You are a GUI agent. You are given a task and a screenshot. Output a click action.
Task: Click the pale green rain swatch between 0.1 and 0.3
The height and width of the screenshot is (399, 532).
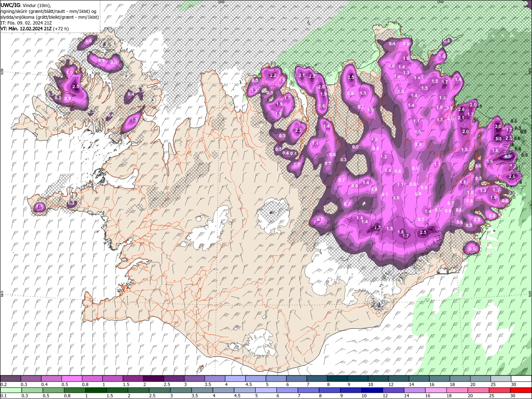12,390
